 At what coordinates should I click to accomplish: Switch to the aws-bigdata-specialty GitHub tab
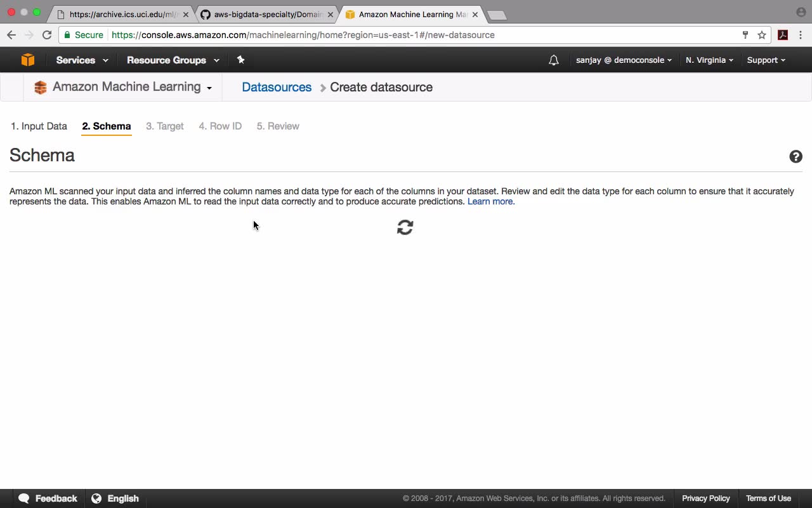point(266,14)
